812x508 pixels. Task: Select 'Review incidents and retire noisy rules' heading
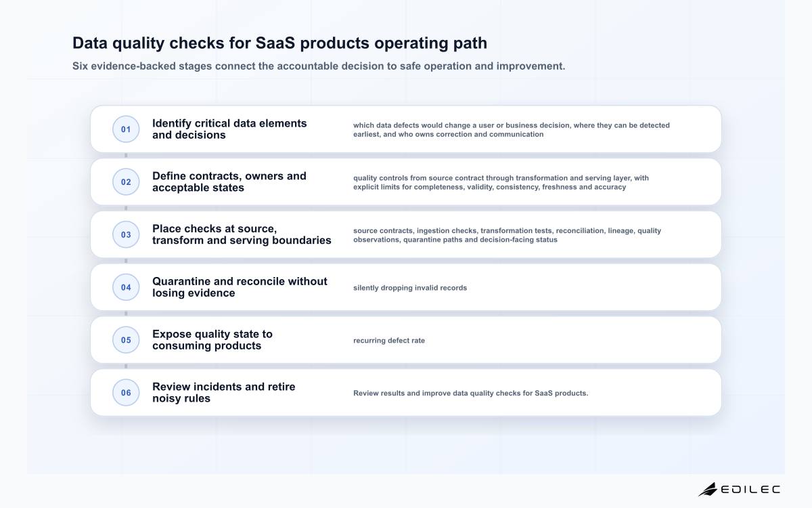[224, 393]
